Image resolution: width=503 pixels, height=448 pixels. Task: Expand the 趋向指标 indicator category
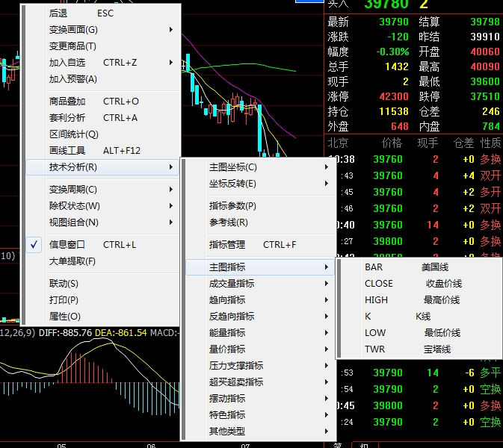coord(232,299)
